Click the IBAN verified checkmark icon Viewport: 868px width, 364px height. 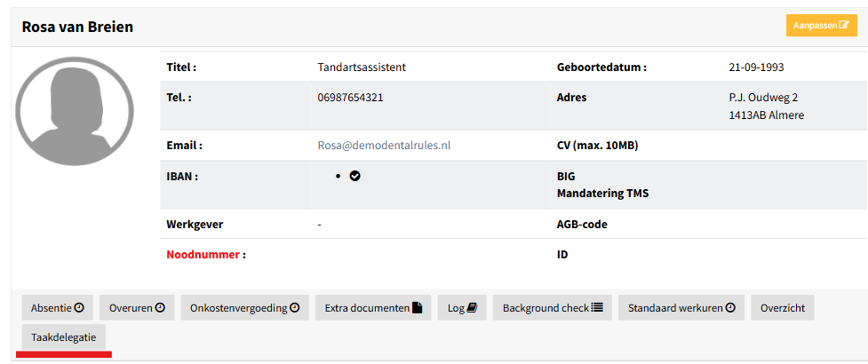pos(354,176)
